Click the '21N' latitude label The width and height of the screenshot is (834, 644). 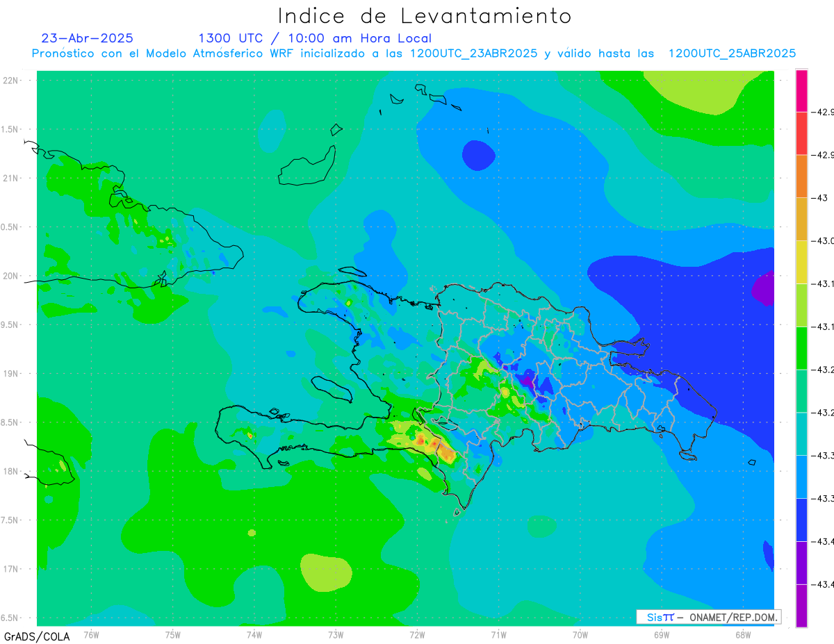tap(12, 178)
